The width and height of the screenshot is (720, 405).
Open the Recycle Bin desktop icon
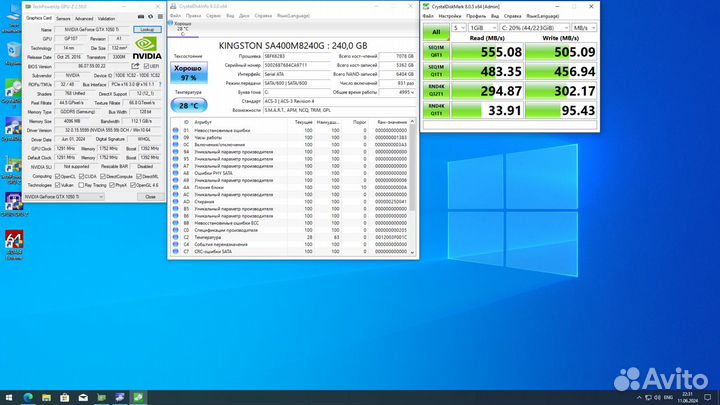coord(14,50)
